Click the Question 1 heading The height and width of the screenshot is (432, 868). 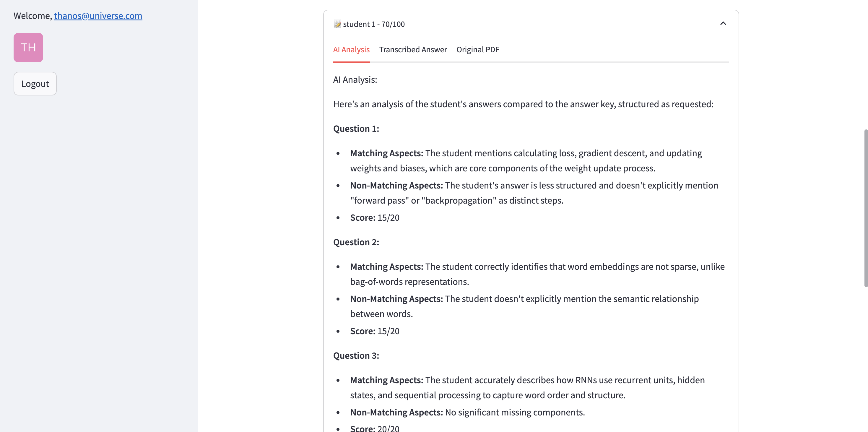(356, 128)
